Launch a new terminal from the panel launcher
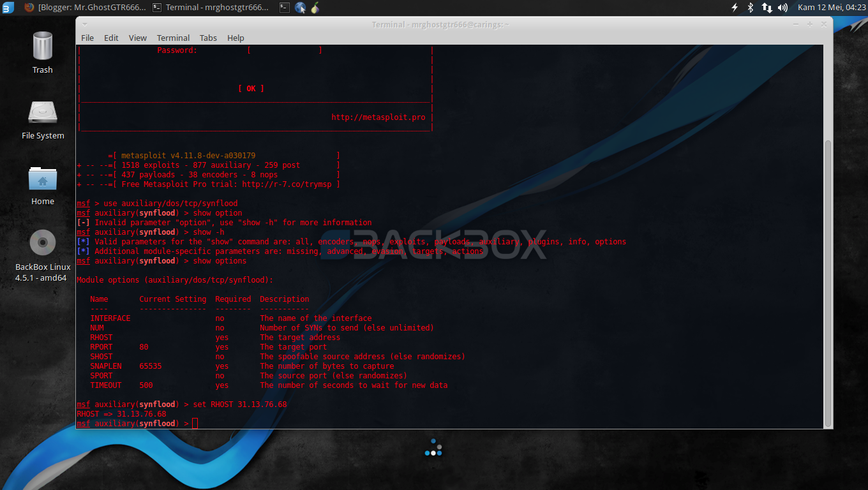Image resolution: width=868 pixels, height=490 pixels. (285, 8)
